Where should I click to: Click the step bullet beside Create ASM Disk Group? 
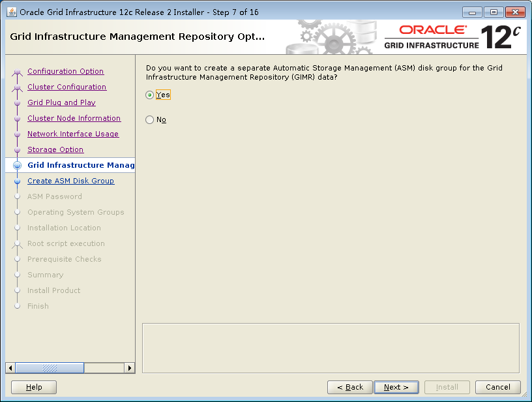pos(18,181)
